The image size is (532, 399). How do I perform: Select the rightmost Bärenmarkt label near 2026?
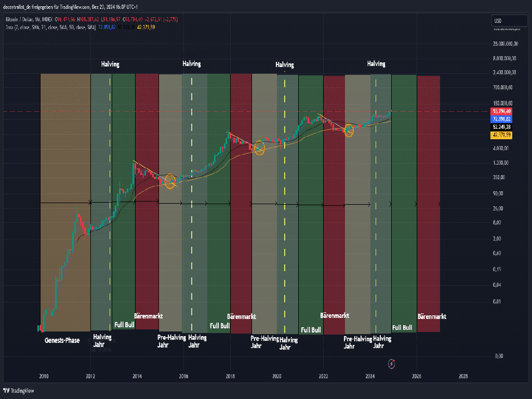pyautogui.click(x=432, y=316)
